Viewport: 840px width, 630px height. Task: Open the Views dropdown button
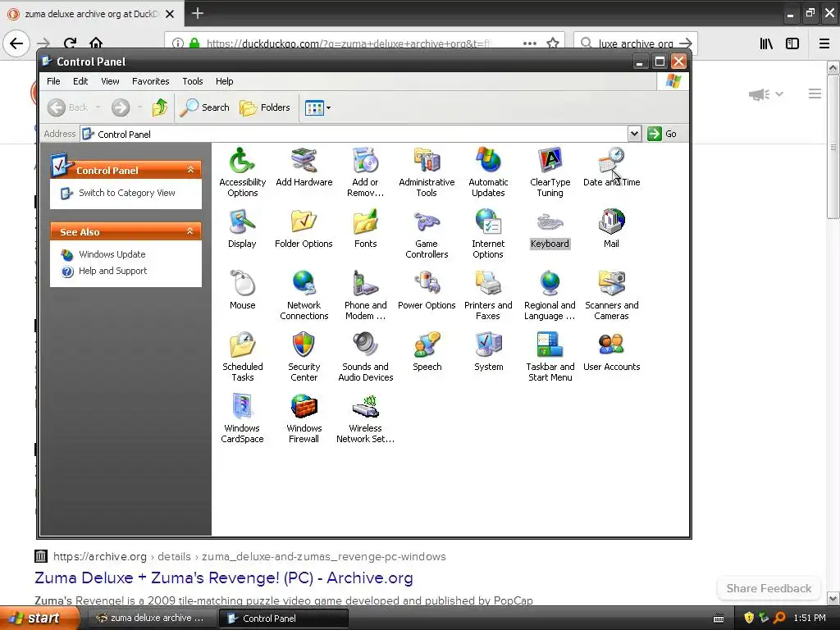tap(317, 107)
